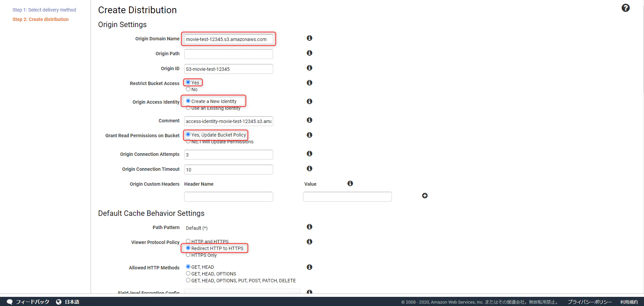Select No for Restrict Bucket Access
Viewport: 644px width, 306px height.
click(x=188, y=89)
